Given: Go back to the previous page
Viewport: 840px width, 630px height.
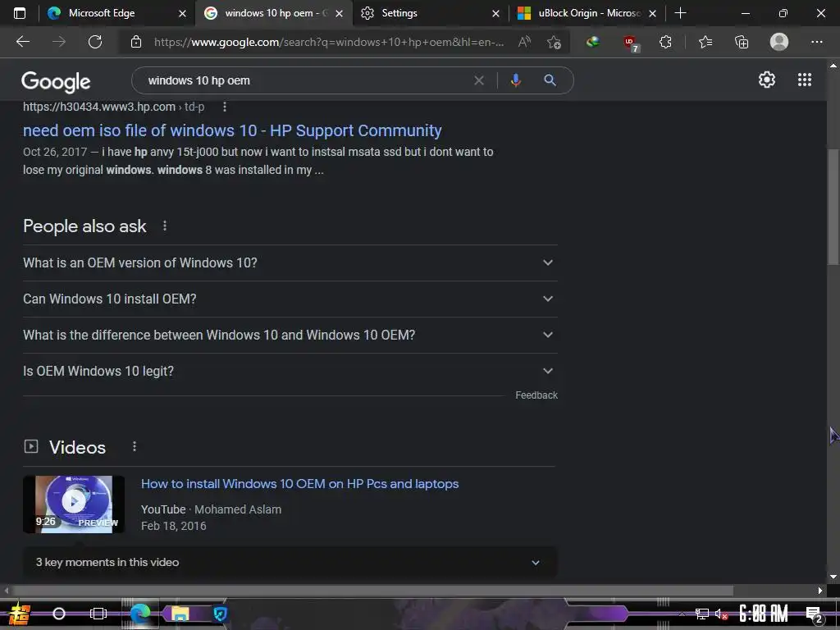Looking at the screenshot, I should point(22,42).
